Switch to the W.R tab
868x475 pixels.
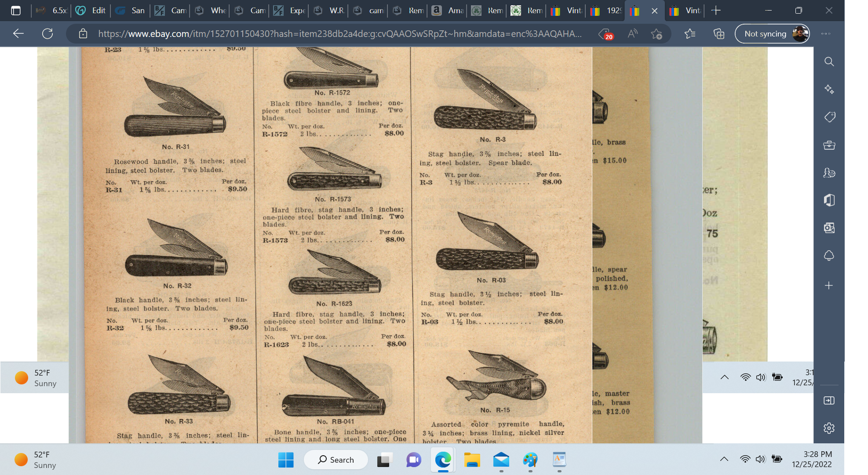(328, 11)
